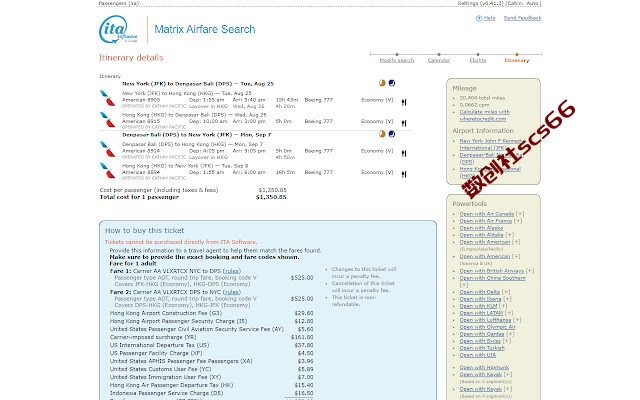The width and height of the screenshot is (640, 400).
Task: Click Open with Hipmunk link
Action: [x=484, y=367]
